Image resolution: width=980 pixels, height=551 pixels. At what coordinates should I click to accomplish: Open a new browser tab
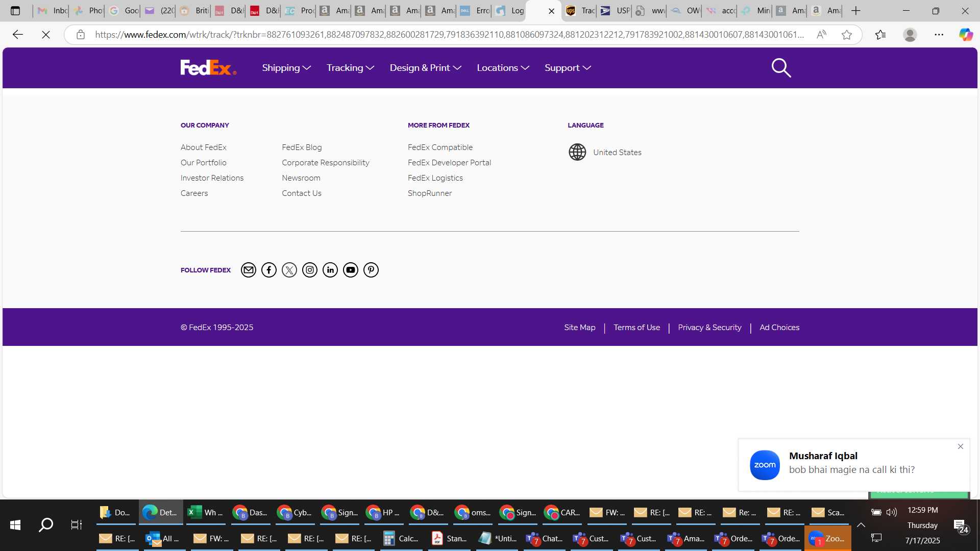tap(856, 11)
